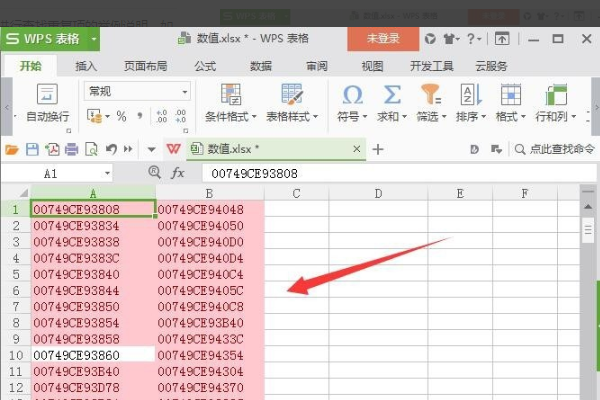The image size is (600, 400).
Task: Select the 数值.xlsx document tab
Action: (x=276, y=149)
